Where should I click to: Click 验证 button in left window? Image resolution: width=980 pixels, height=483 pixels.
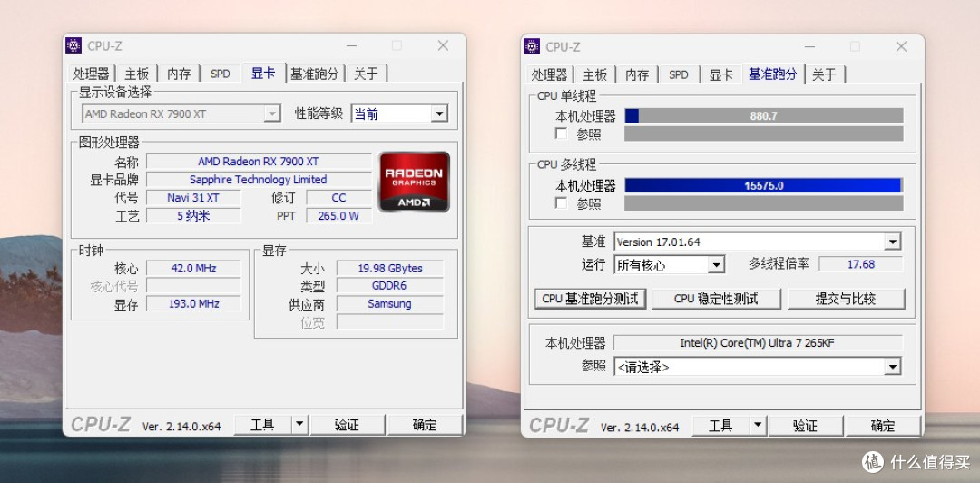click(348, 425)
